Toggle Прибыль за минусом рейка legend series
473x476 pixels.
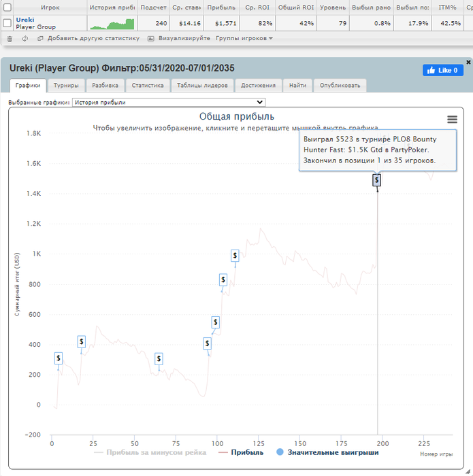(x=150, y=452)
